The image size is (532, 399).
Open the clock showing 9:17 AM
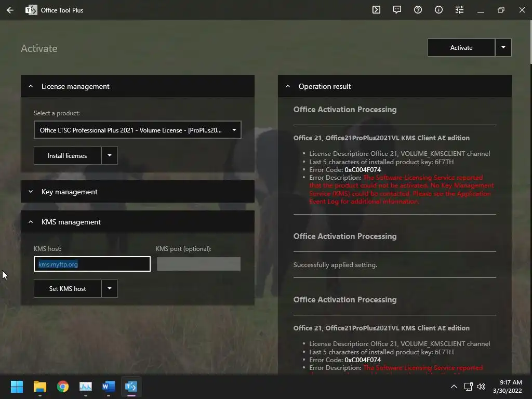[508, 387]
